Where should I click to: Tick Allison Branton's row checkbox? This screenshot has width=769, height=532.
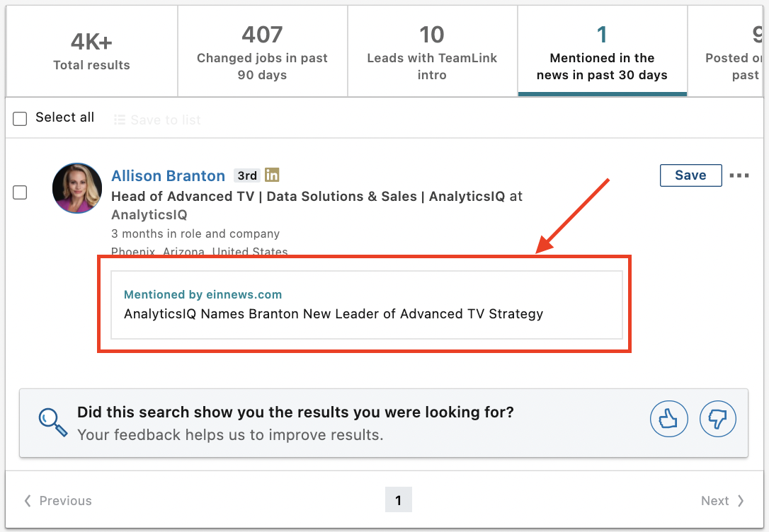coord(20,192)
